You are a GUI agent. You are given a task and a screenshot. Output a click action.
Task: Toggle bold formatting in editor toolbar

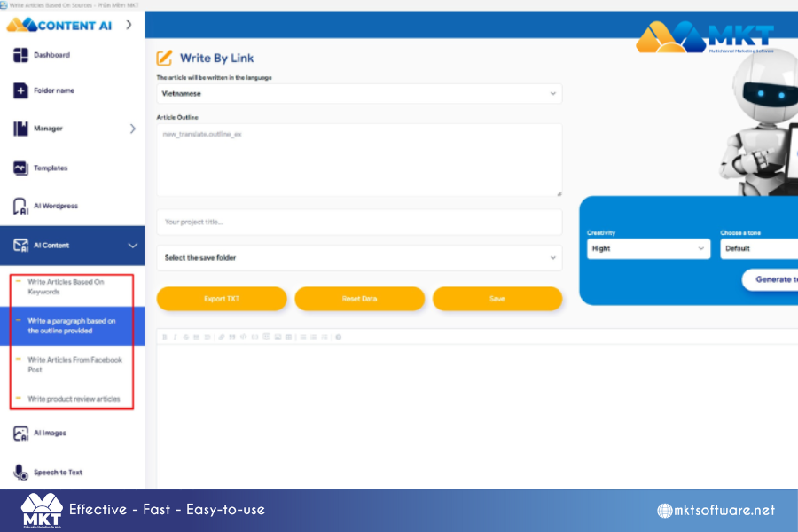click(164, 337)
